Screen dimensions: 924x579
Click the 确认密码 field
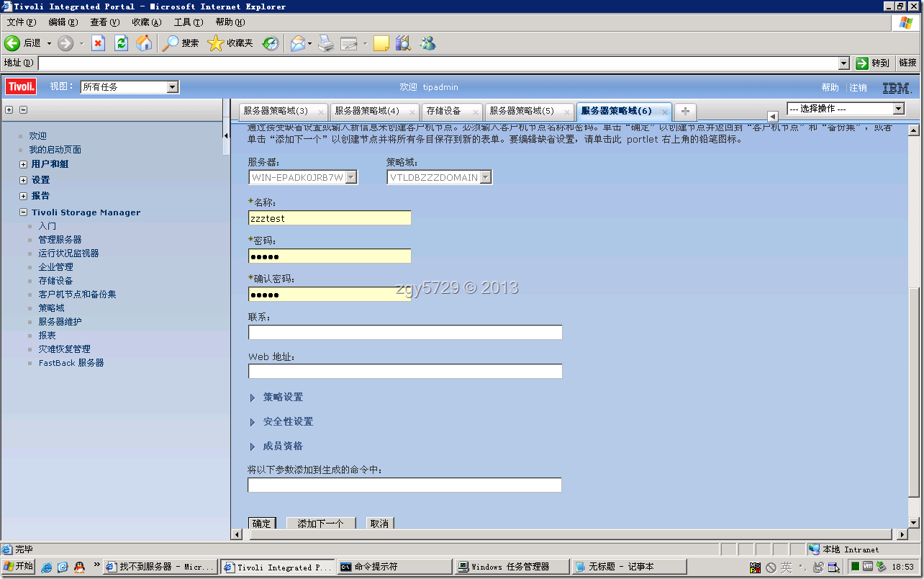click(330, 294)
